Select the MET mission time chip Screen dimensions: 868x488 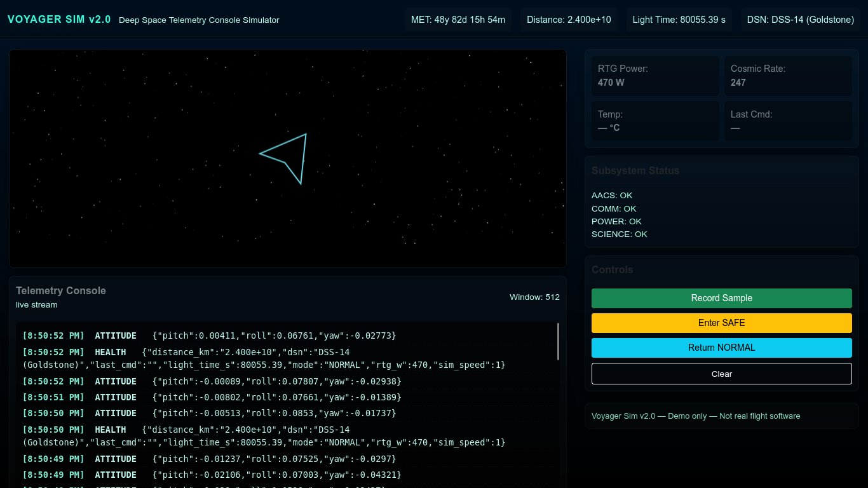coord(458,20)
